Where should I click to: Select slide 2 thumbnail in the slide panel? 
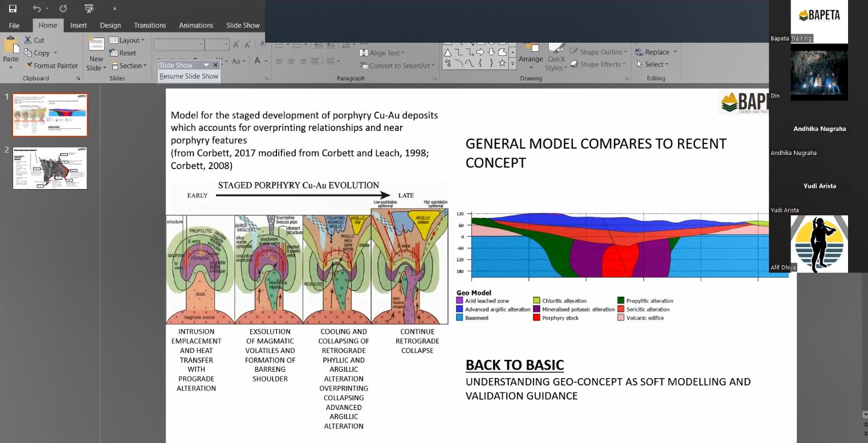[x=50, y=168]
